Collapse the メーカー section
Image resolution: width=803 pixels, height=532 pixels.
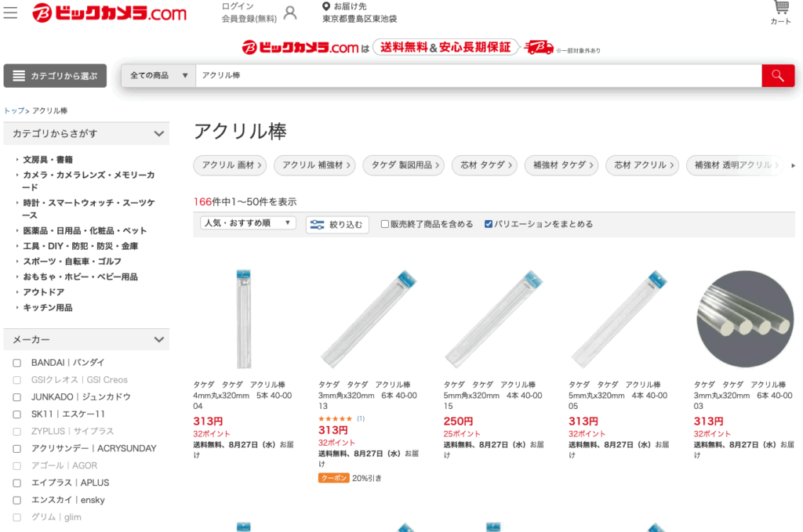click(86, 340)
